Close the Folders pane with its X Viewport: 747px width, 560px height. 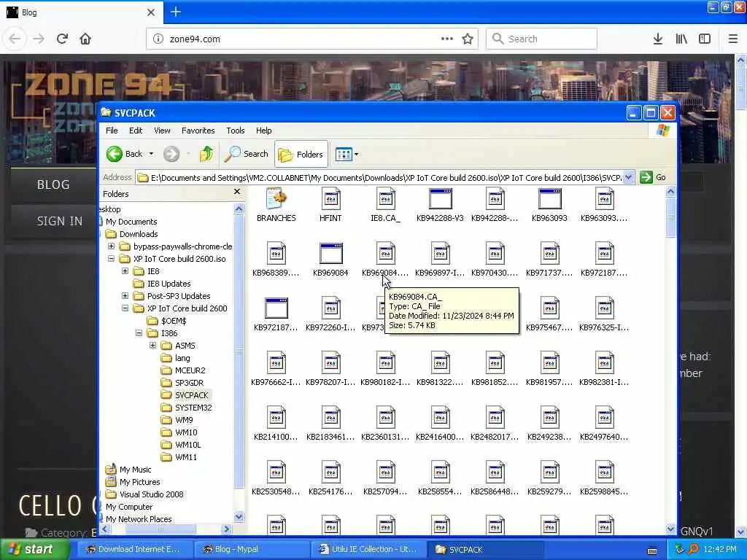237,192
